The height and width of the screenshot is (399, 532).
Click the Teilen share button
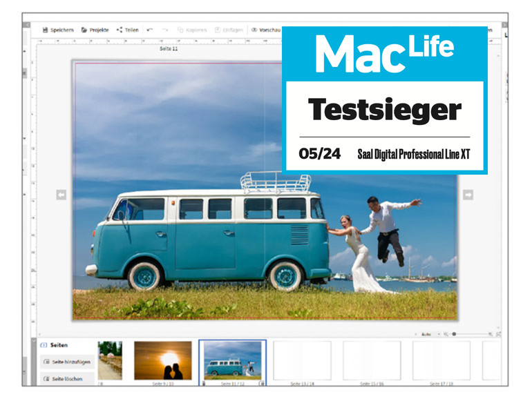(128, 30)
